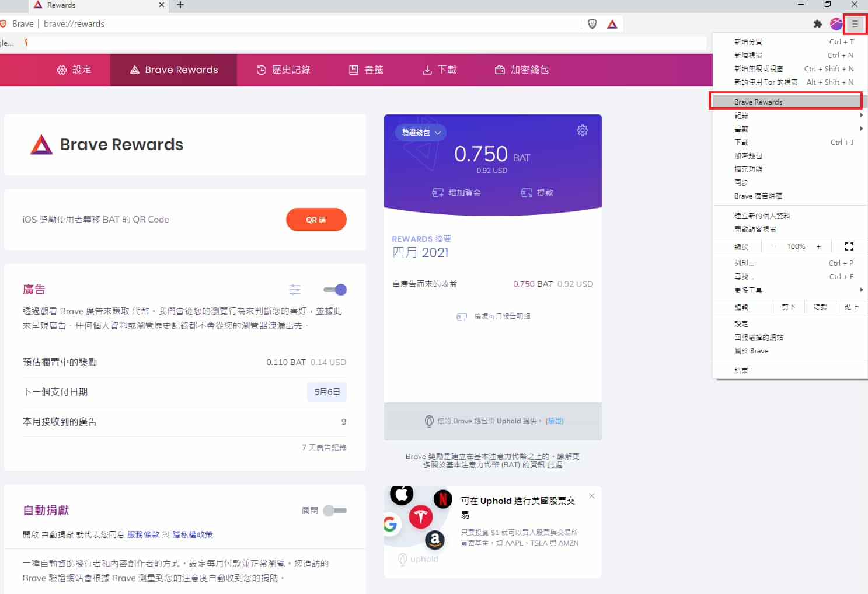Click the profile avatar icon

[836, 24]
